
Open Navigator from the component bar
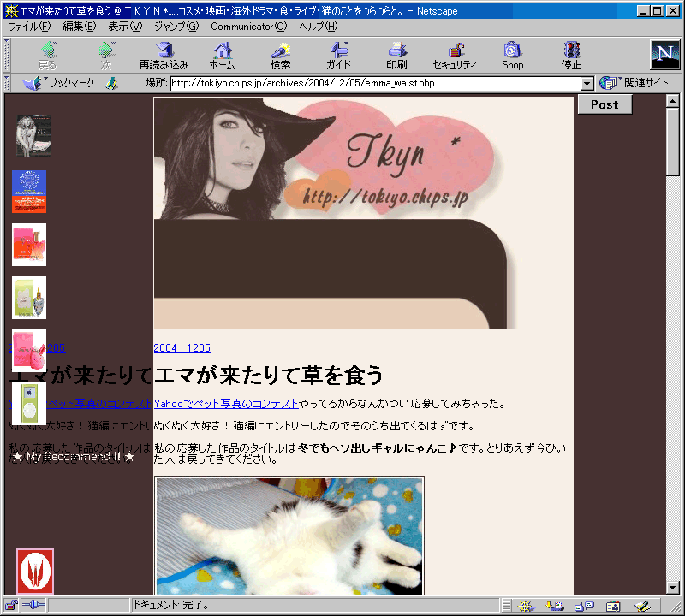526,606
